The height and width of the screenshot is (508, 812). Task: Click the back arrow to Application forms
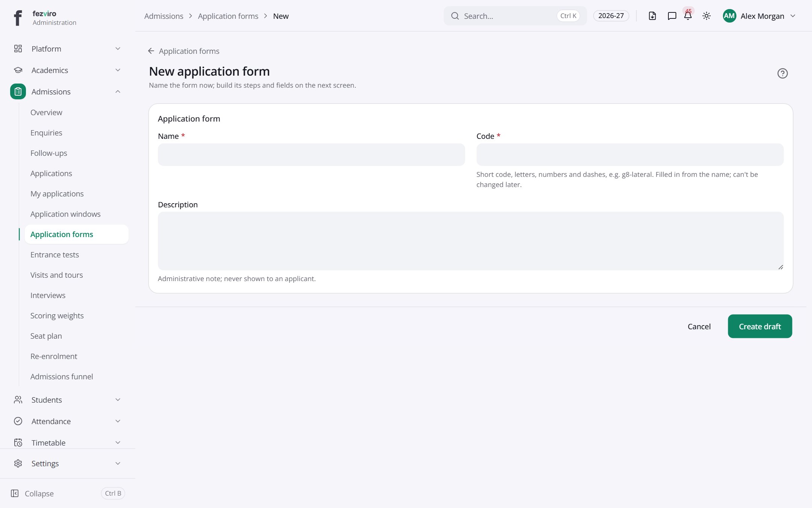(x=151, y=51)
